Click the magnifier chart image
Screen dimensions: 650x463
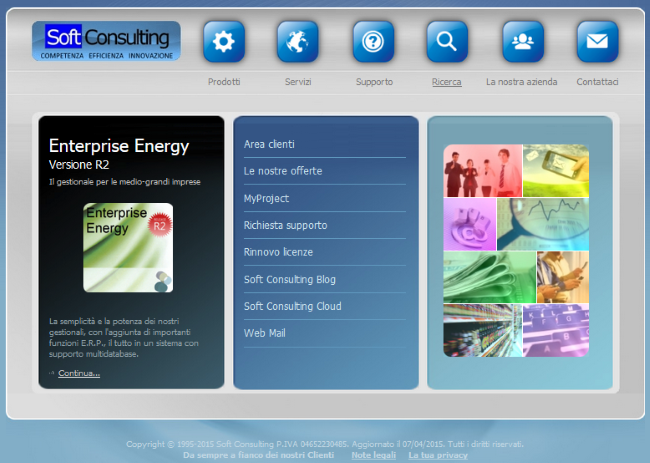tap(543, 224)
